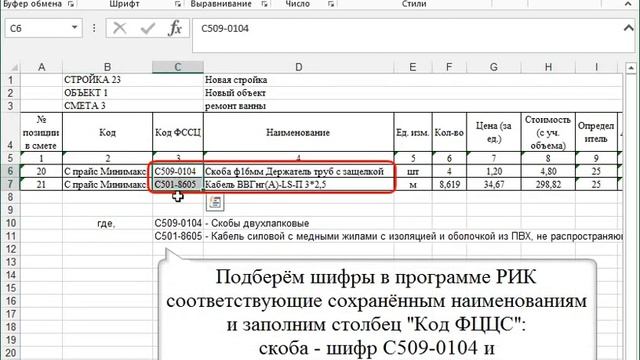Open the Шрифт group dialog launcher
The width and height of the screenshot is (640, 360).
point(178,4)
